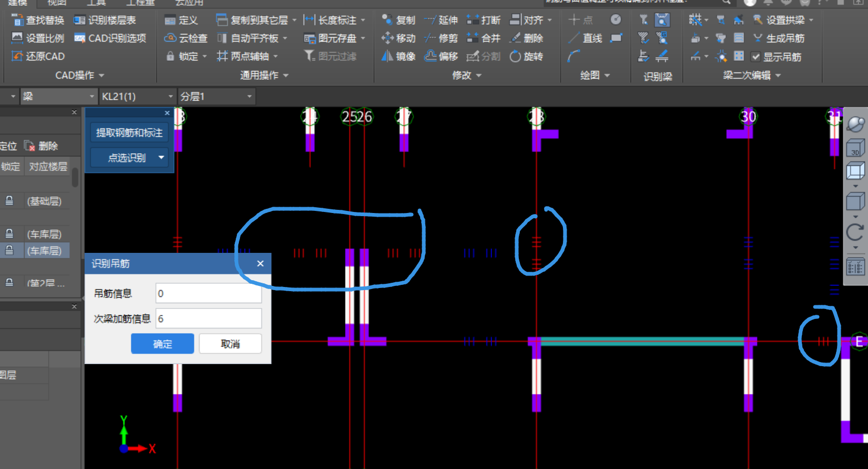Open Copy to Other Layers (复制到其它层) menu

click(x=256, y=20)
